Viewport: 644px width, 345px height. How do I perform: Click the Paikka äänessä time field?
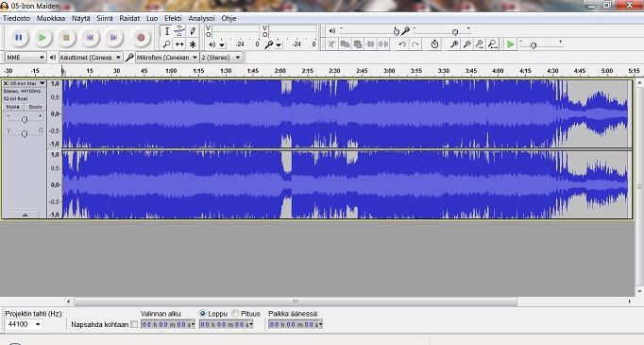[x=296, y=324]
